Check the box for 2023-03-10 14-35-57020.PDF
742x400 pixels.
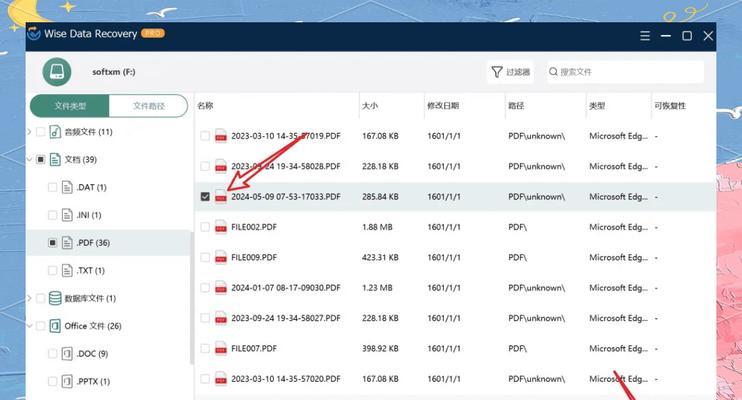coord(205,379)
